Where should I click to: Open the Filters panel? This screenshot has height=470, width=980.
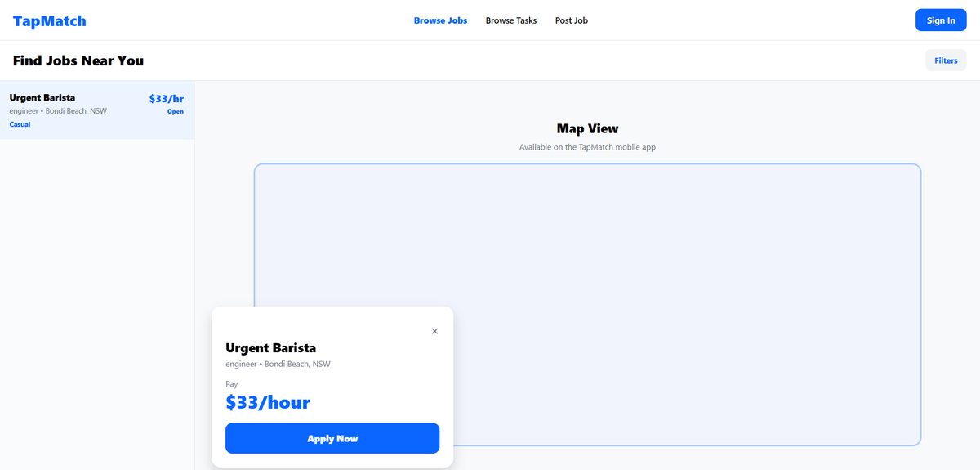pos(946,60)
